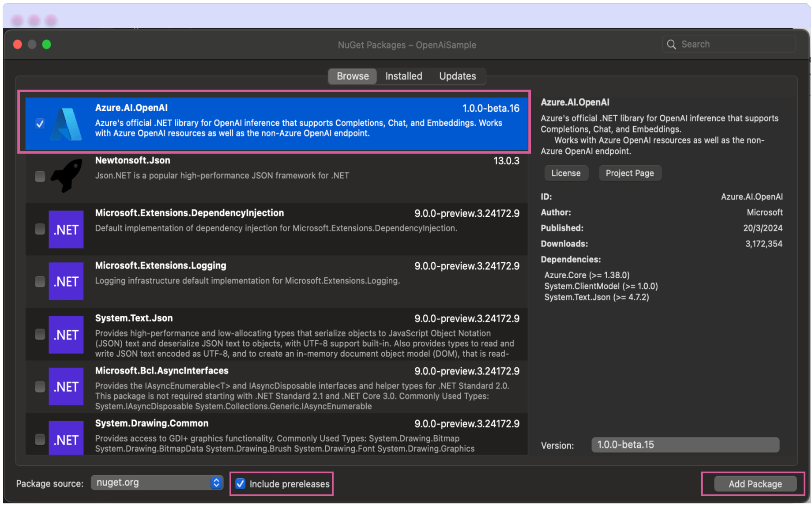Check the Newtonsoft.Json package checkbox

[x=40, y=177]
